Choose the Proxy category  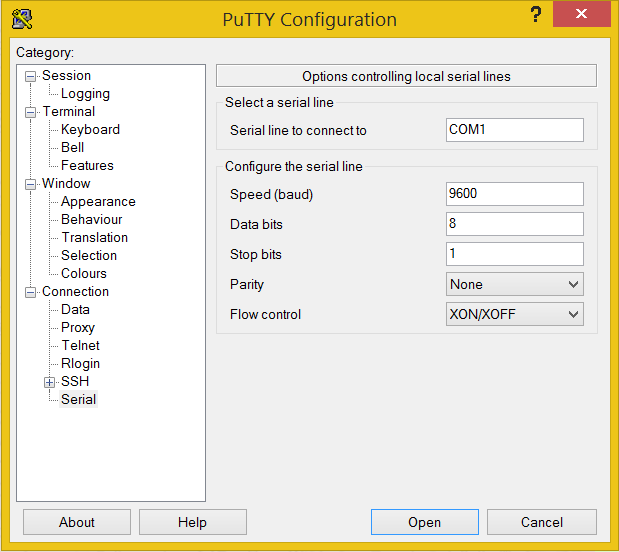(78, 328)
